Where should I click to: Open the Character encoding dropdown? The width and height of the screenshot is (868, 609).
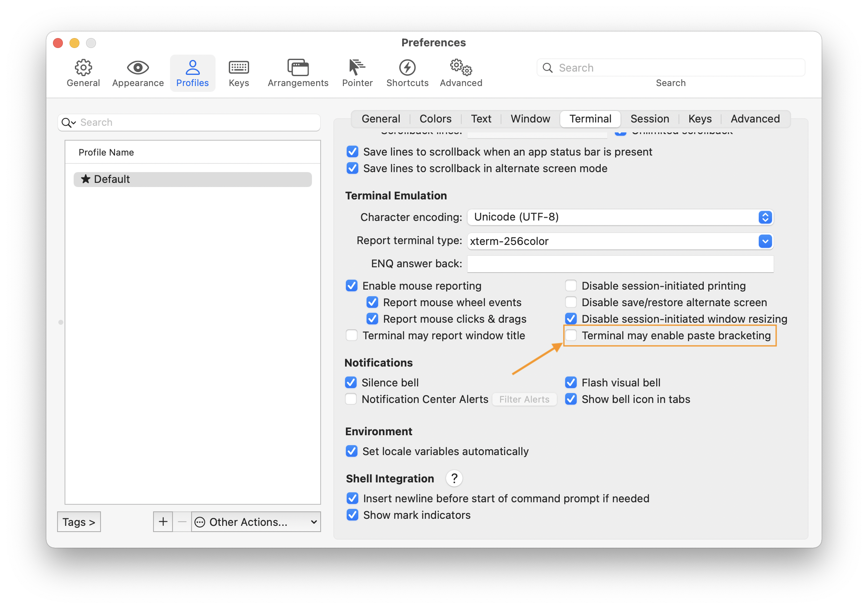point(765,217)
